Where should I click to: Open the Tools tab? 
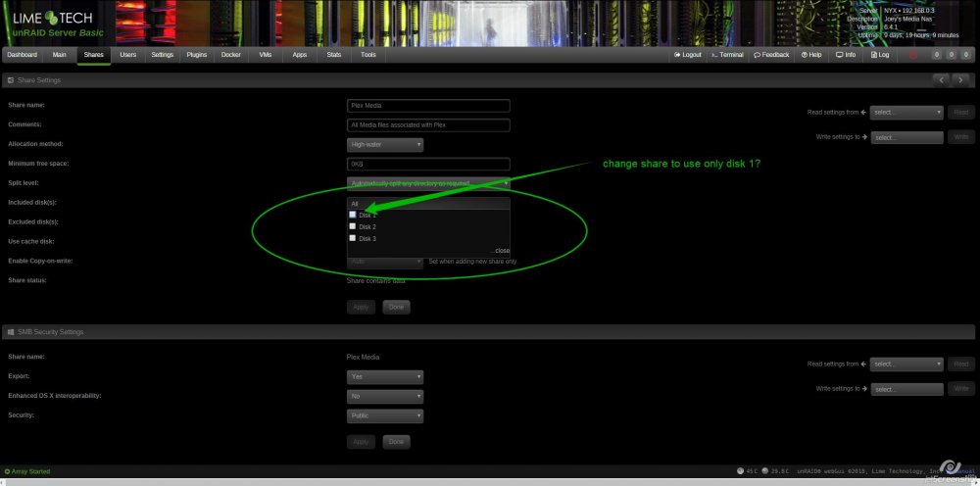[368, 55]
